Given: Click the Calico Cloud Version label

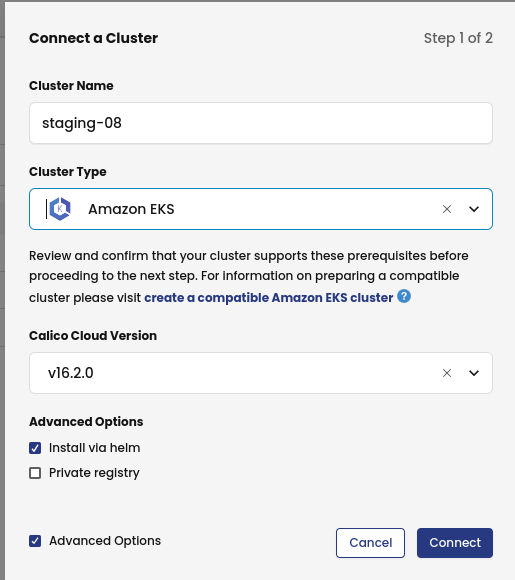Looking at the screenshot, I should tap(93, 335).
